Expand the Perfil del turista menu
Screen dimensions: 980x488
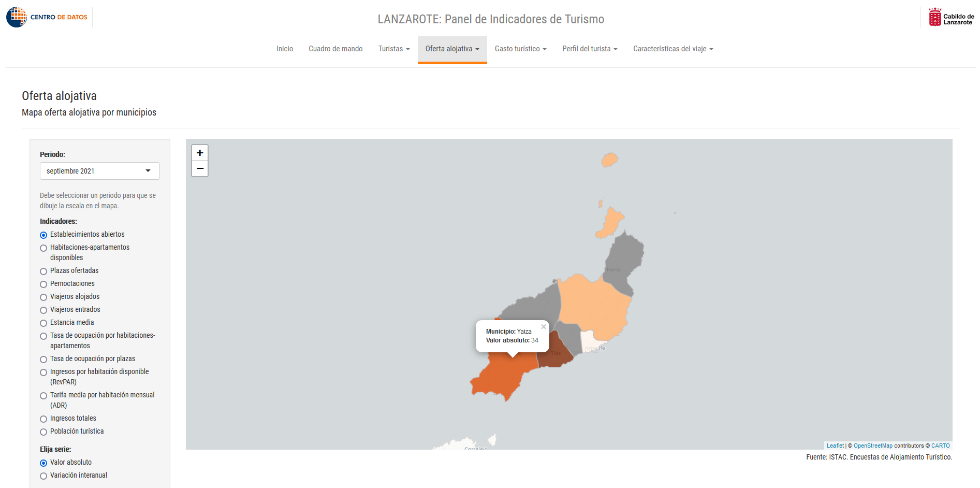pos(590,49)
